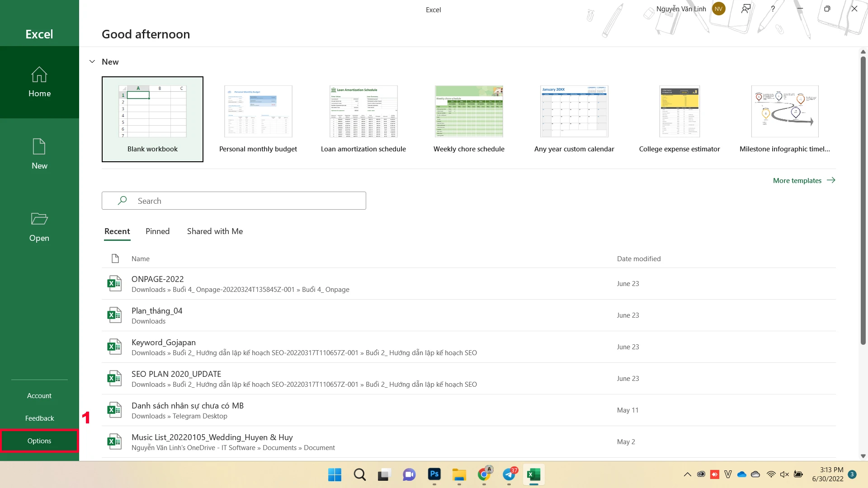This screenshot has width=868, height=488.
Task: Switch to the Recent tab
Action: point(117,231)
